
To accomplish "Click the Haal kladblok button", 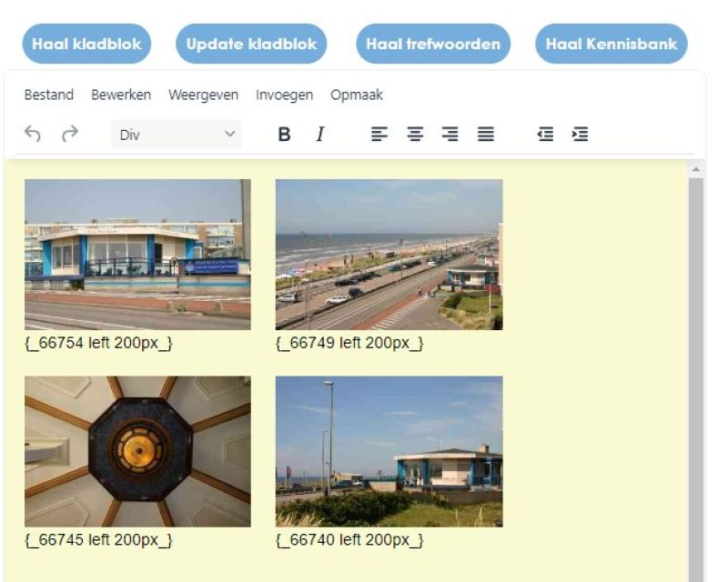I will pyautogui.click(x=86, y=44).
